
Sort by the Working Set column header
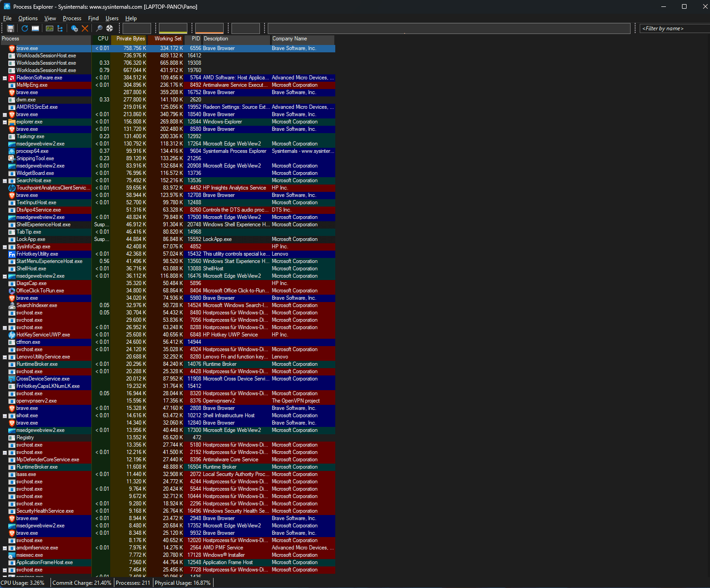[166, 39]
